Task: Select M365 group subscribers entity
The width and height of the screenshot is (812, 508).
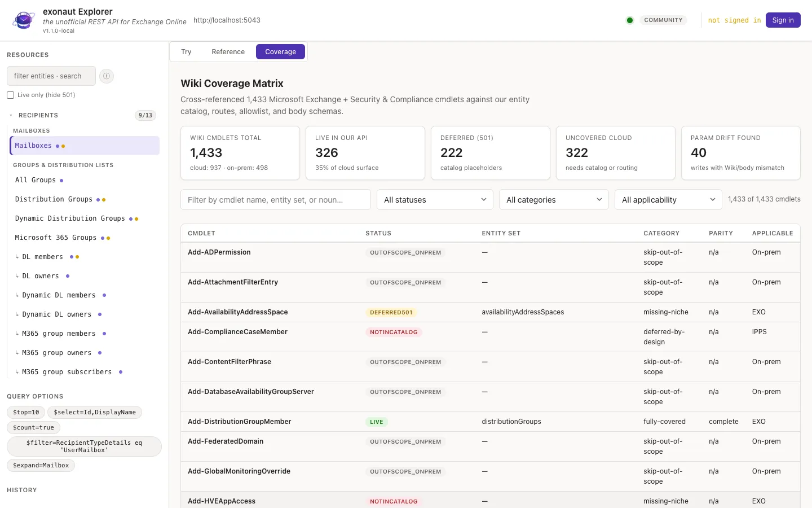Action: (85, 372)
